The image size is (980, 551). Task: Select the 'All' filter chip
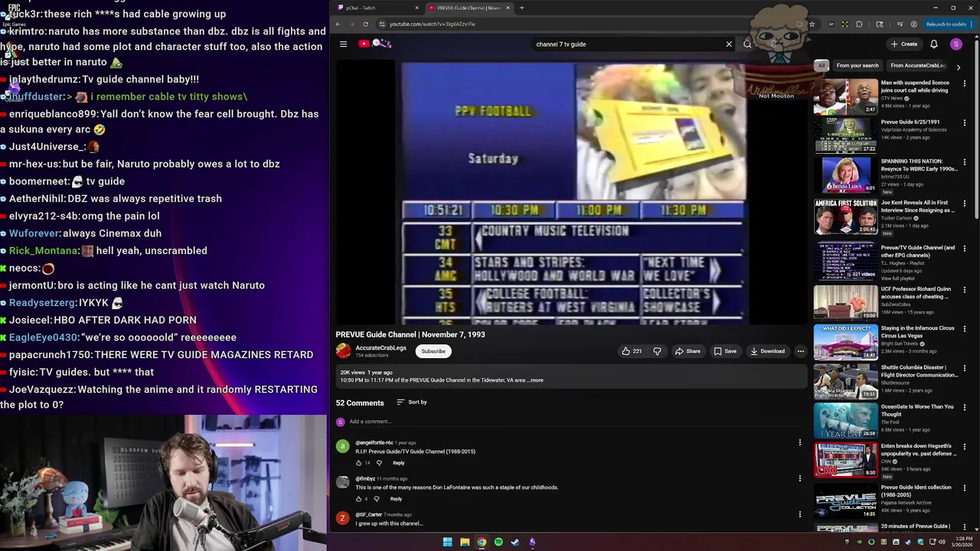[x=822, y=66]
